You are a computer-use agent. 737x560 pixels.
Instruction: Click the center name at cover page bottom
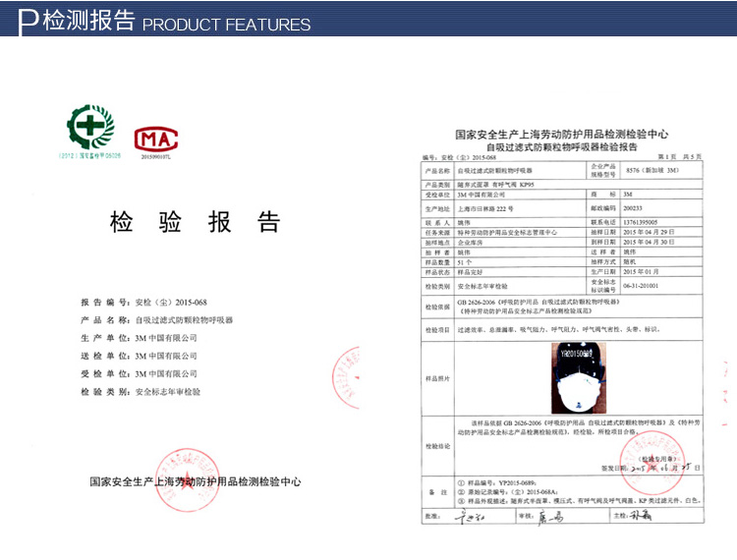(194, 482)
